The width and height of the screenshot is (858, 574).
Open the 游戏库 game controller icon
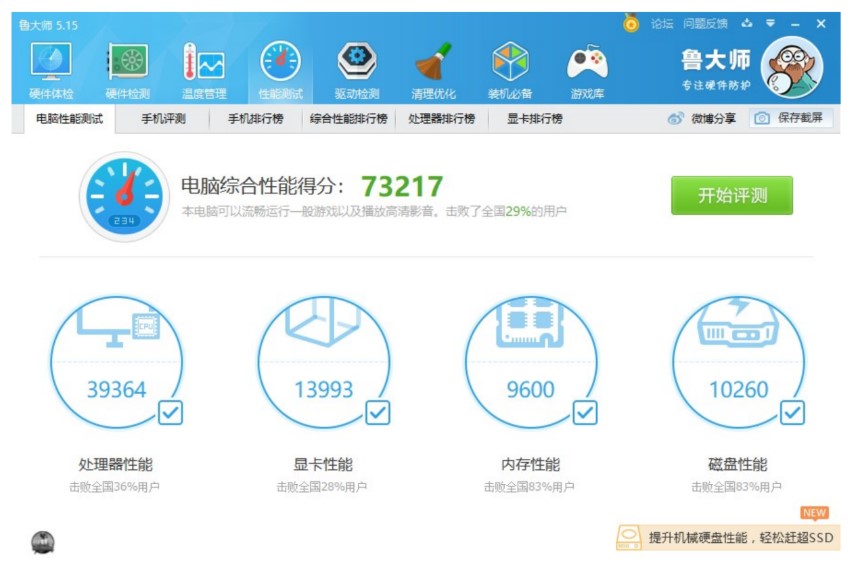click(587, 70)
